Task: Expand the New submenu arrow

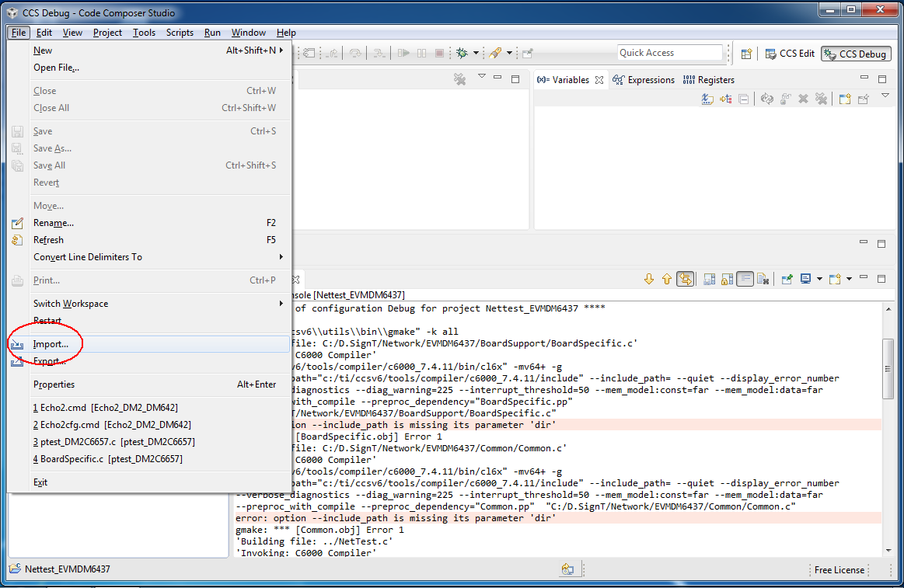Action: pyautogui.click(x=281, y=50)
